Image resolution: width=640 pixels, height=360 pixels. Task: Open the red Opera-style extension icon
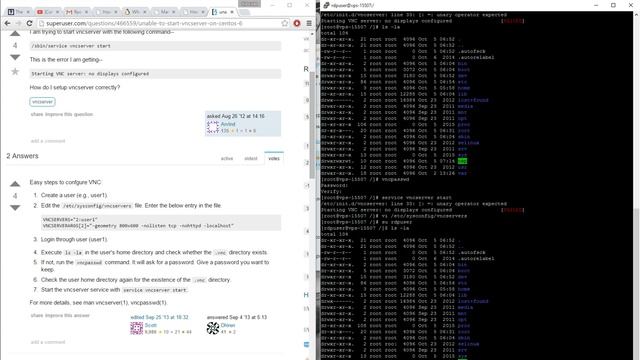297,23
